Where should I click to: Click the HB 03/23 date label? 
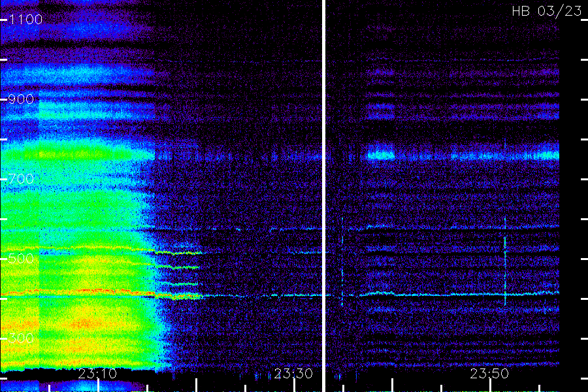coord(547,11)
